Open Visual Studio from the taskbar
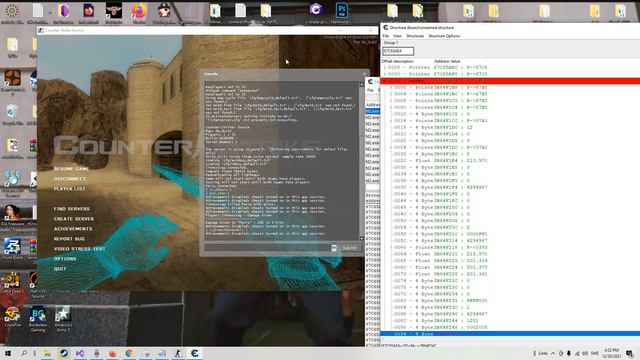 pyautogui.click(x=80, y=353)
